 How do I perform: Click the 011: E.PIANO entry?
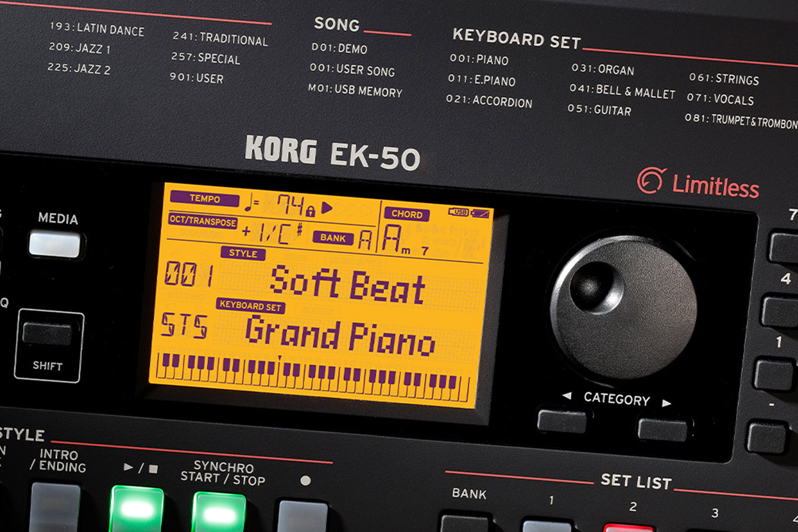pos(481,80)
